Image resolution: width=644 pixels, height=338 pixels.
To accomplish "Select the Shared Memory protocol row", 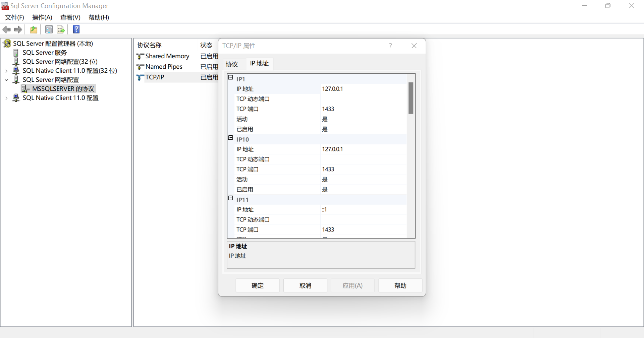I will [x=177, y=56].
